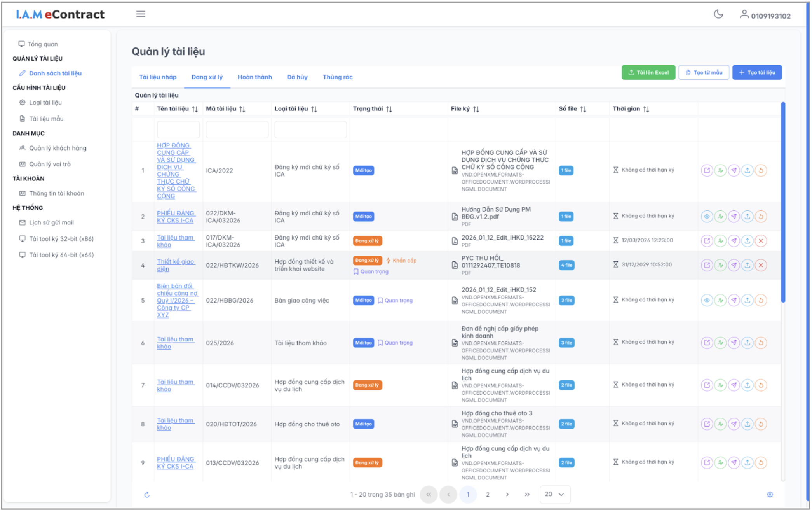This screenshot has height=511, width=812.
Task: Open the page size dropdown showing 20
Action: [x=554, y=494]
